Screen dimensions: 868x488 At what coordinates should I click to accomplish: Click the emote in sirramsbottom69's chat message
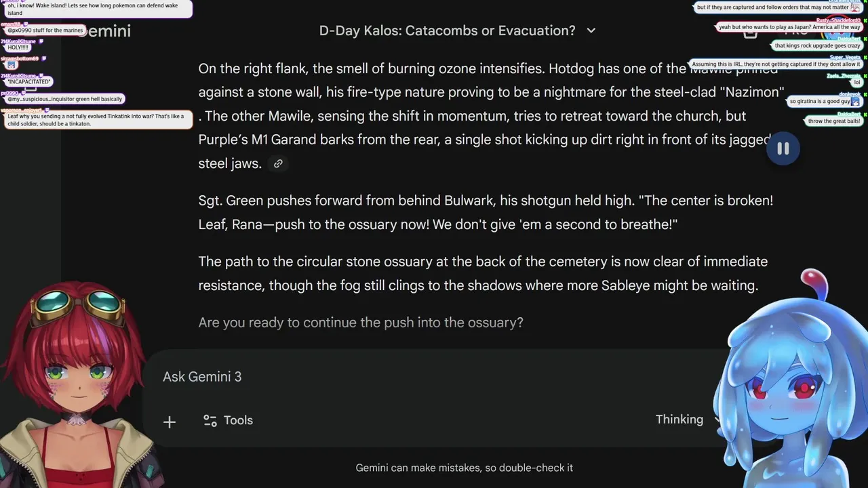(12, 65)
